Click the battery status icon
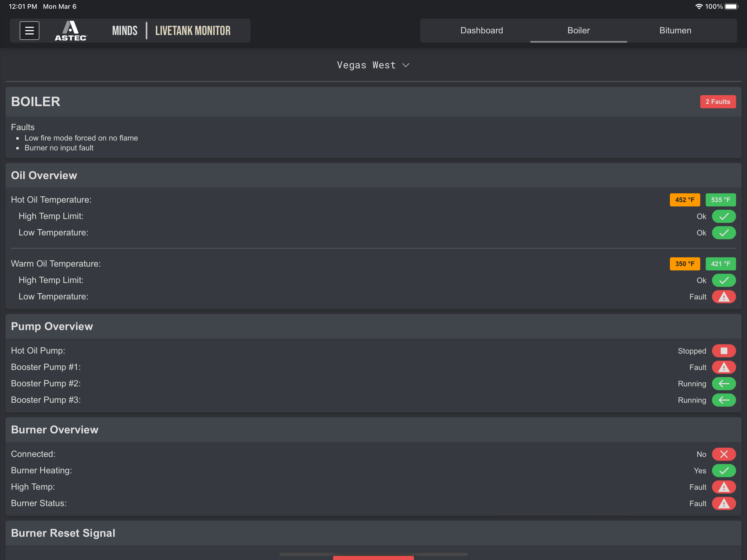The image size is (747, 560). coord(731,6)
